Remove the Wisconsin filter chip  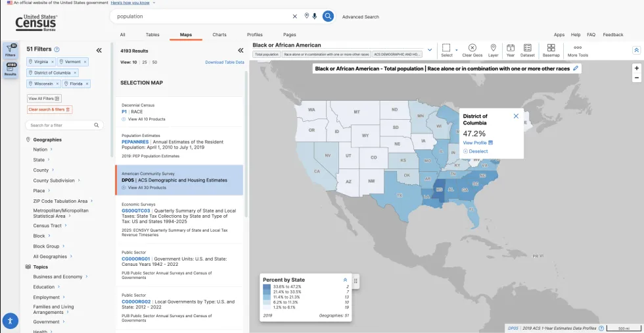click(58, 84)
